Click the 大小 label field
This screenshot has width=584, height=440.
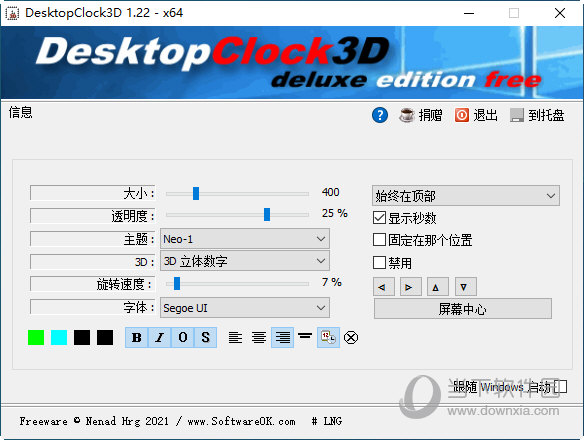point(92,193)
